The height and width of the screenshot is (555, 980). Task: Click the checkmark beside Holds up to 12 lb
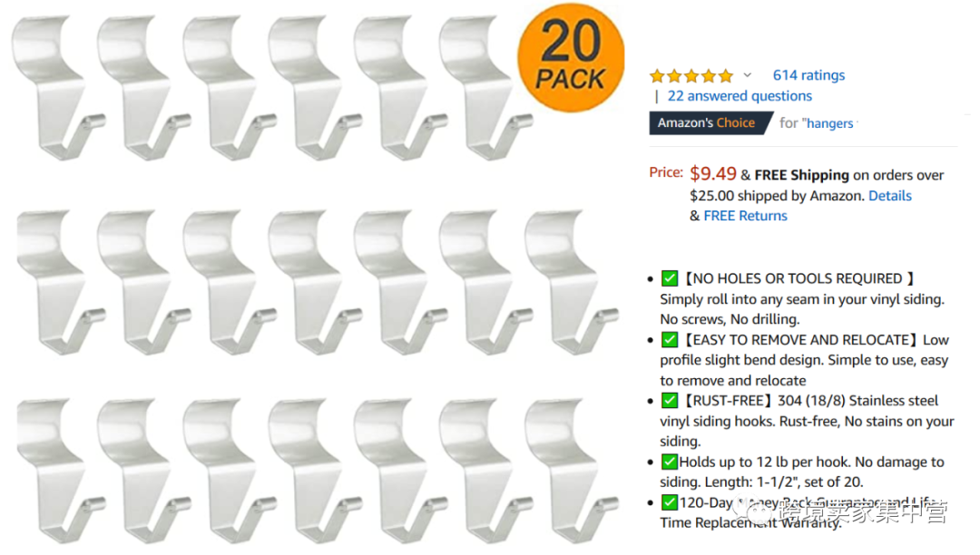(x=670, y=462)
